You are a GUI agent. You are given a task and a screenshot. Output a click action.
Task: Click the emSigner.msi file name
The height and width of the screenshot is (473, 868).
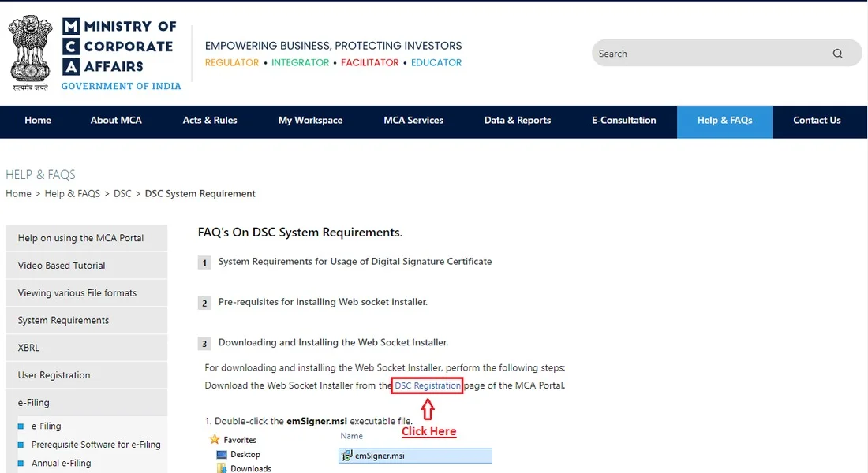tap(380, 456)
